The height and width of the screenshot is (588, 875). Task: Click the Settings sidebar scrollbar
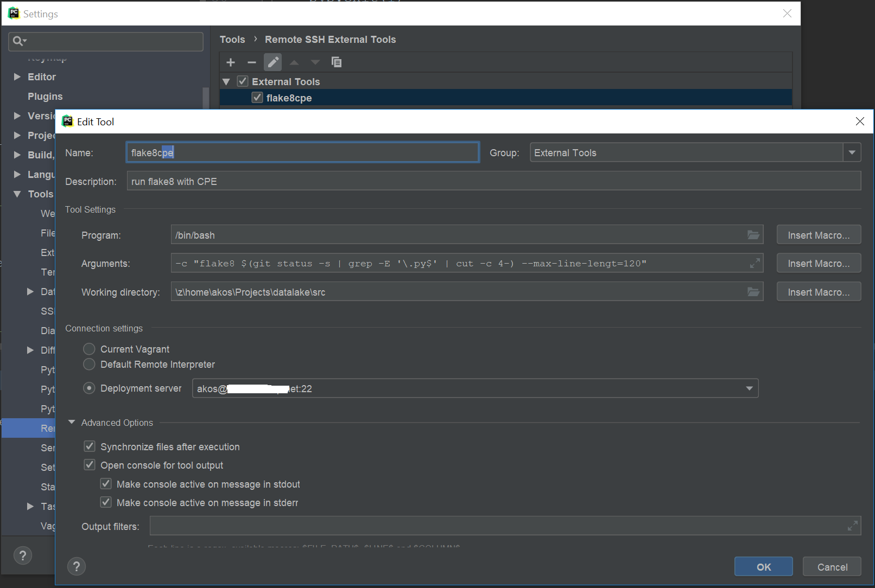click(206, 99)
